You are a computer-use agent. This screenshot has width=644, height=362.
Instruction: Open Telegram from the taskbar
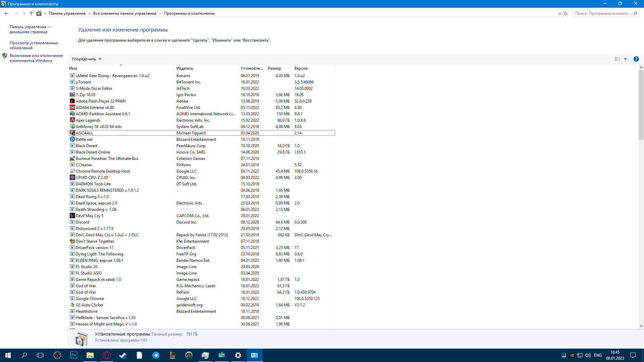point(156,355)
